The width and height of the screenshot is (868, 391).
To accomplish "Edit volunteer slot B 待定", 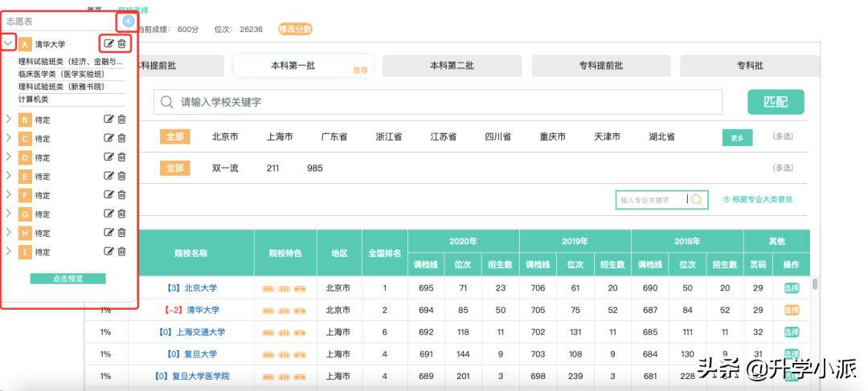I will pyautogui.click(x=109, y=119).
